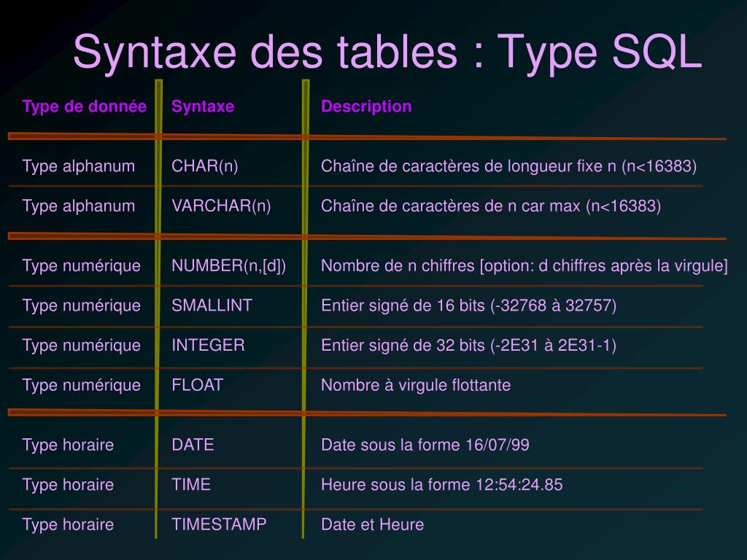This screenshot has width=747, height=560.
Task: Click description 'Date et Heure'
Action: pyautogui.click(x=373, y=525)
